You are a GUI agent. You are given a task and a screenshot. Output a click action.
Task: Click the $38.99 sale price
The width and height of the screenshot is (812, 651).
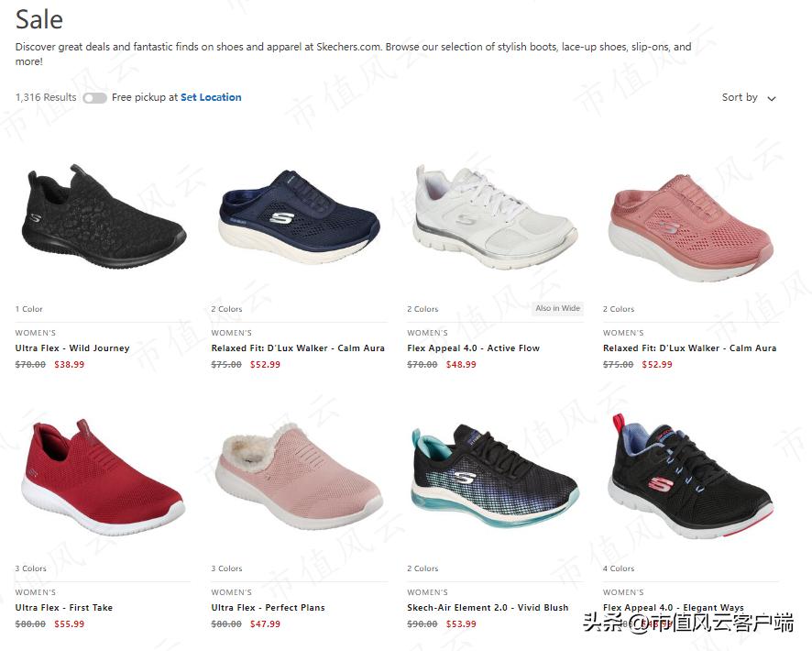click(x=70, y=365)
